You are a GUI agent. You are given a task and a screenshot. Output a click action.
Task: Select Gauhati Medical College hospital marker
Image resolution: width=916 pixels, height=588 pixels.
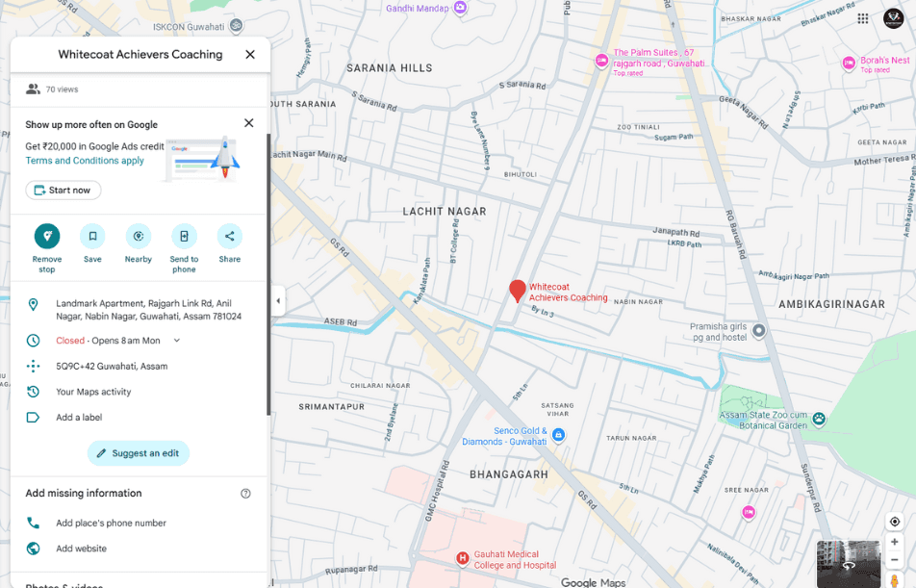[462, 558]
